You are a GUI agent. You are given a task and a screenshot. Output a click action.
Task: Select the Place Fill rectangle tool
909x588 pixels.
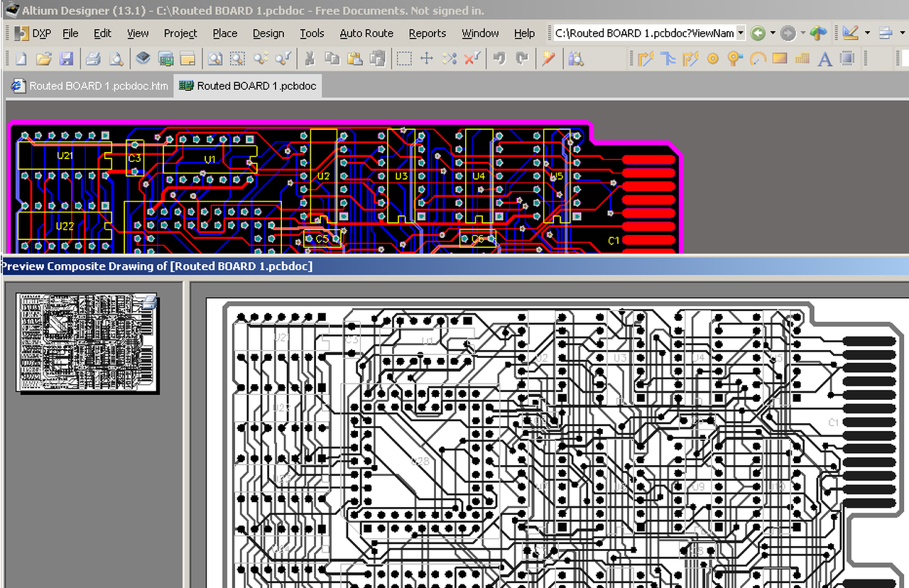tap(780, 58)
